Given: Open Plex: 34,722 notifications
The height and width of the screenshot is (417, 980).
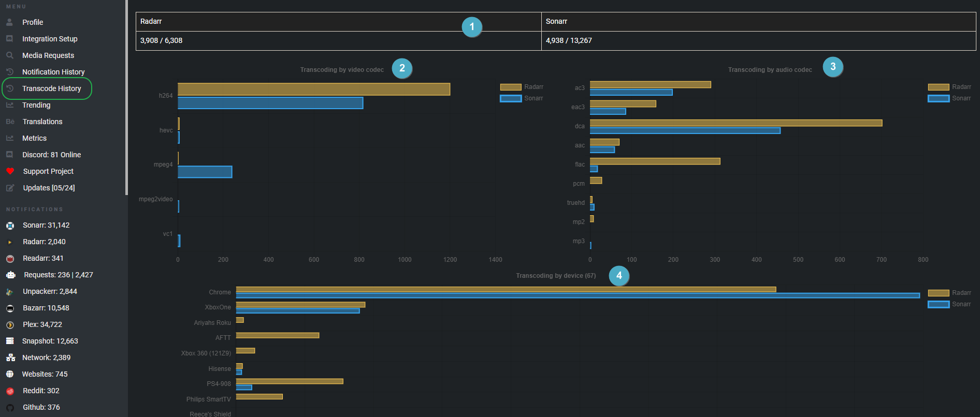Looking at the screenshot, I should tap(42, 324).
